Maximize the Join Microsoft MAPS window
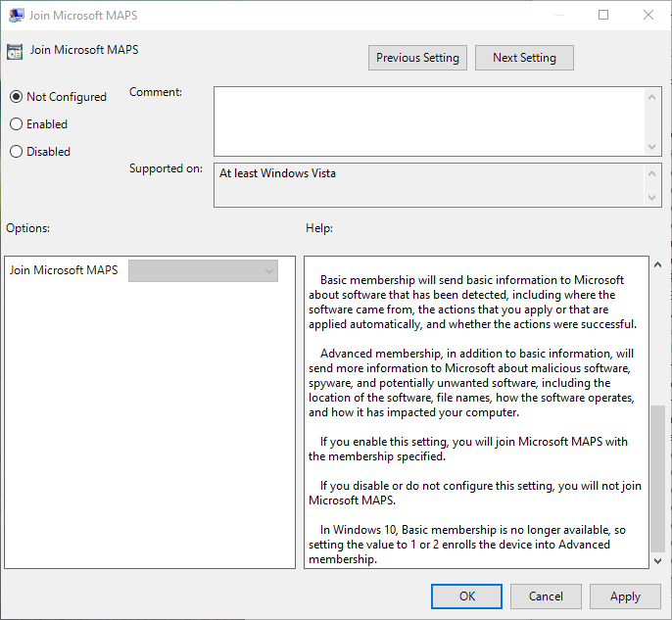The height and width of the screenshot is (620, 672). click(x=603, y=15)
